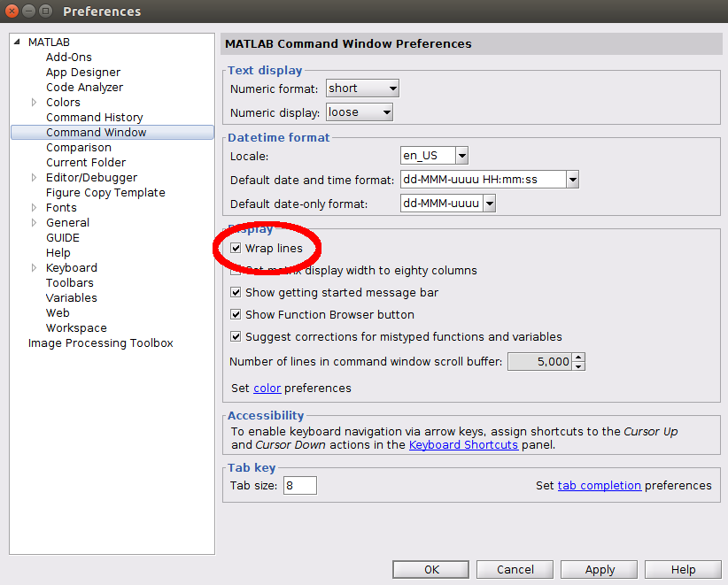Select Image Processing Toolbox item
The image size is (728, 585).
click(100, 343)
